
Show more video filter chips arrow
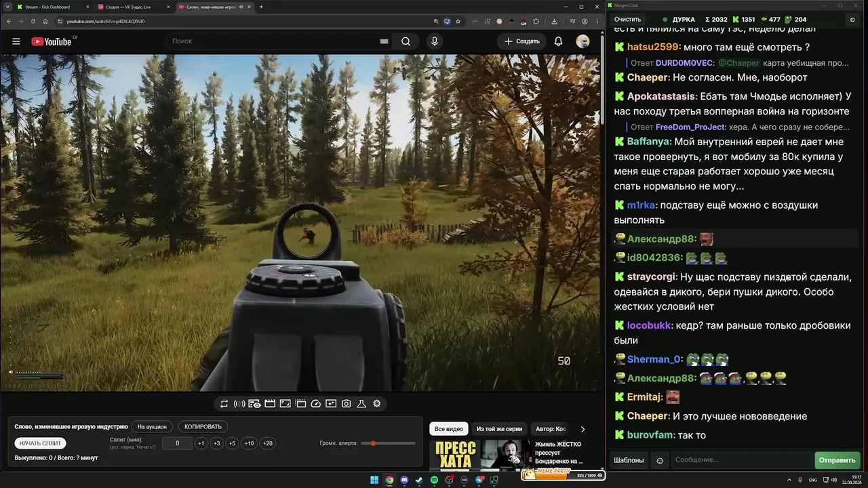click(583, 429)
